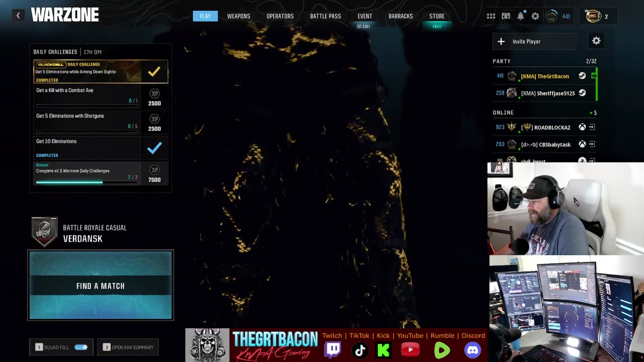Click Xbox icon on ROADBLOCKAZ row
644x362 pixels.
click(582, 127)
